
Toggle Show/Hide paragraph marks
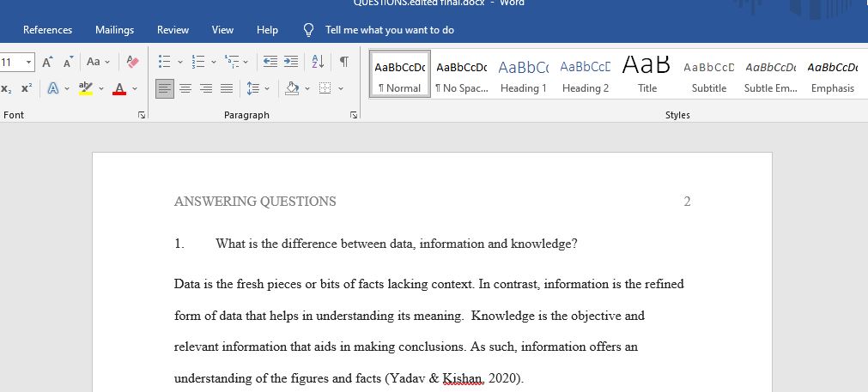[x=343, y=62]
